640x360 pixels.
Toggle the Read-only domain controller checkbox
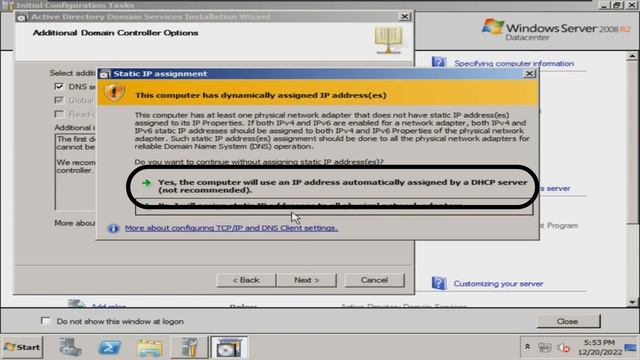59,114
